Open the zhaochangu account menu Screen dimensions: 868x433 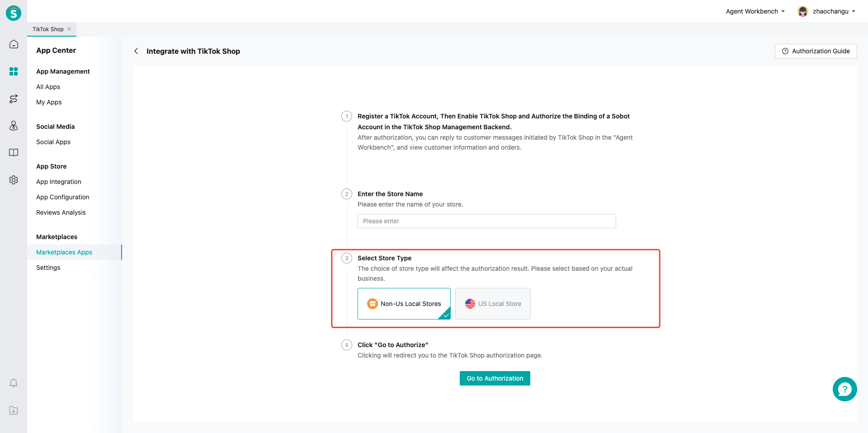826,11
